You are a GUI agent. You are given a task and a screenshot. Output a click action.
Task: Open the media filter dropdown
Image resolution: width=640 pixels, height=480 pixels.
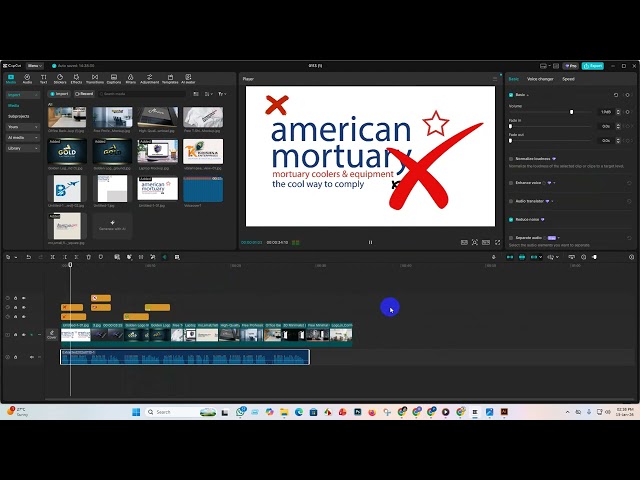pyautogui.click(x=222, y=94)
